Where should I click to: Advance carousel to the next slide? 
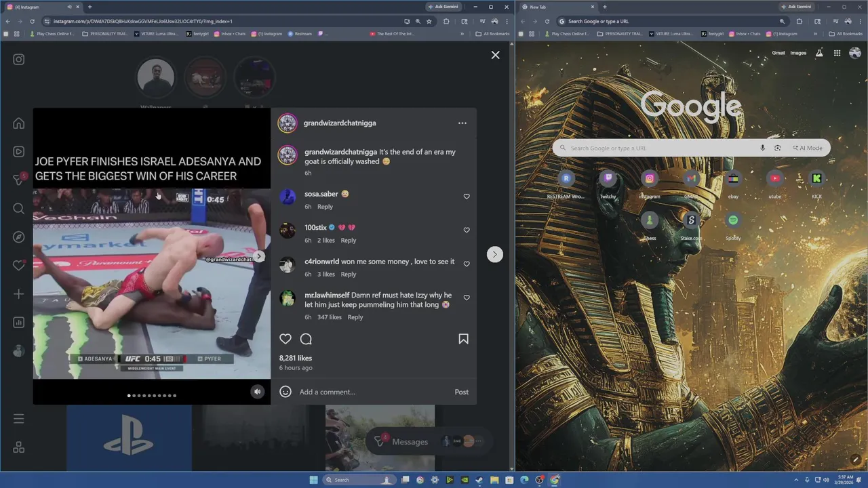tap(259, 256)
